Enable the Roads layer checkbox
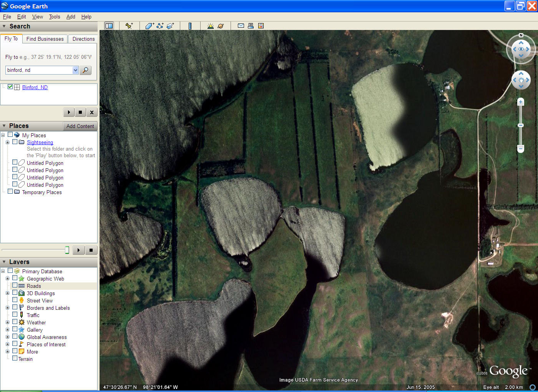538x392 pixels. 15,285
